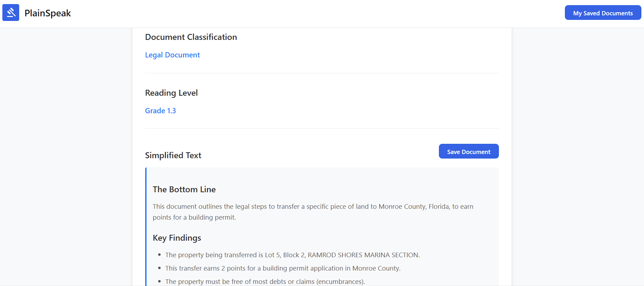Click the Simplified Text heading
Image resolution: width=644 pixels, height=286 pixels.
[173, 155]
